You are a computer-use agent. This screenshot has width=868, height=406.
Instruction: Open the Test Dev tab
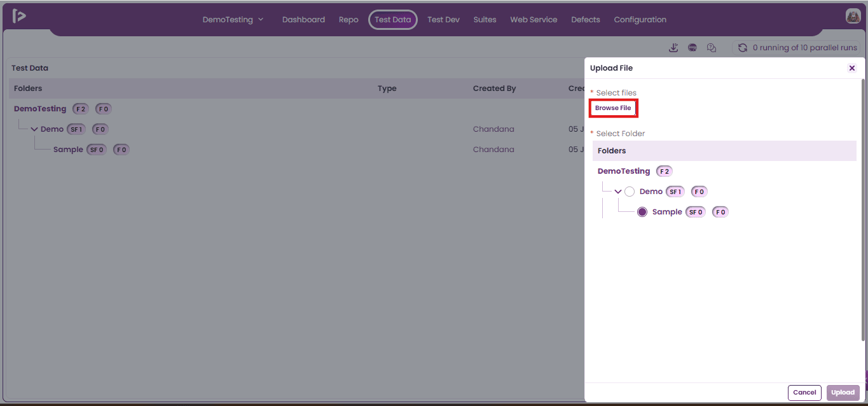tap(443, 20)
